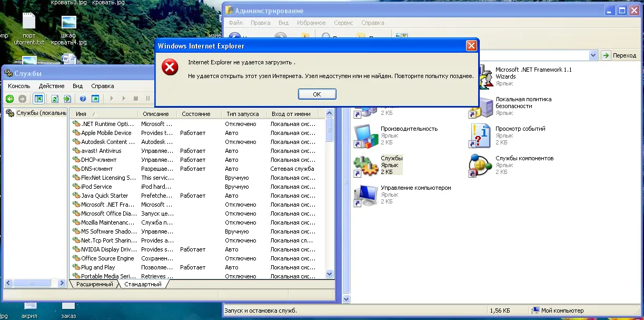
Task: Sort services by the Имя column header
Action: click(x=104, y=114)
